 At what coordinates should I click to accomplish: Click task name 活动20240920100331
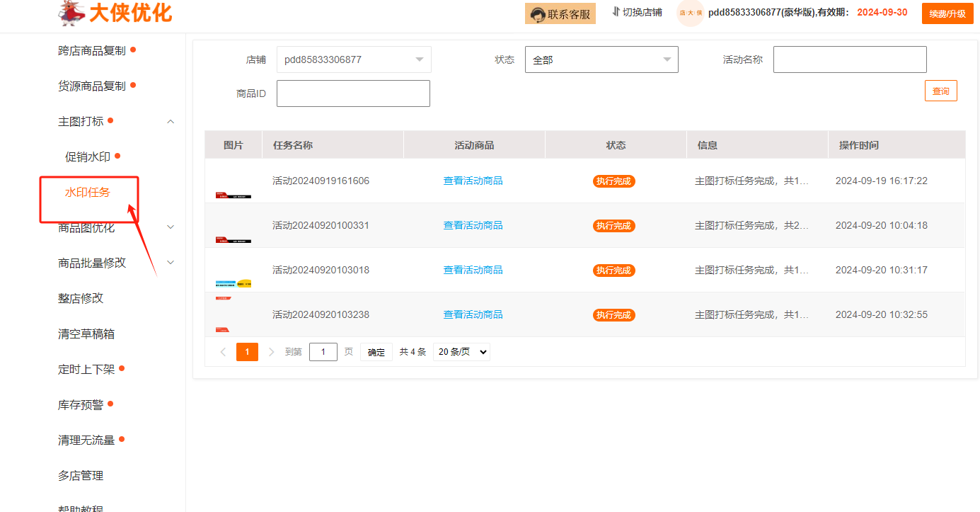pos(321,225)
